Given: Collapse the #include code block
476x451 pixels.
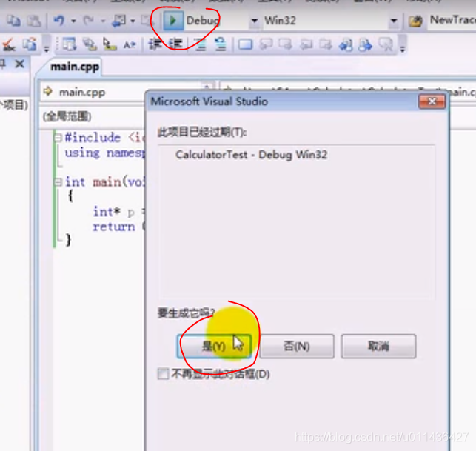Looking at the screenshot, I should (58, 138).
